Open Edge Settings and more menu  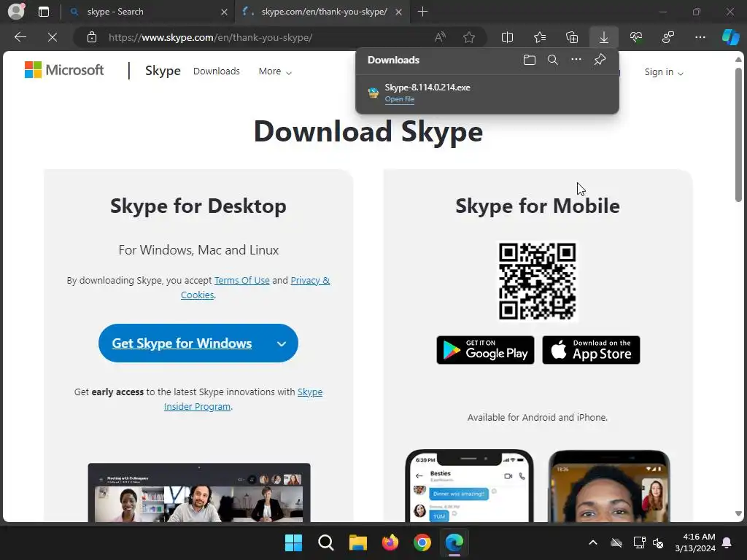coord(700,37)
